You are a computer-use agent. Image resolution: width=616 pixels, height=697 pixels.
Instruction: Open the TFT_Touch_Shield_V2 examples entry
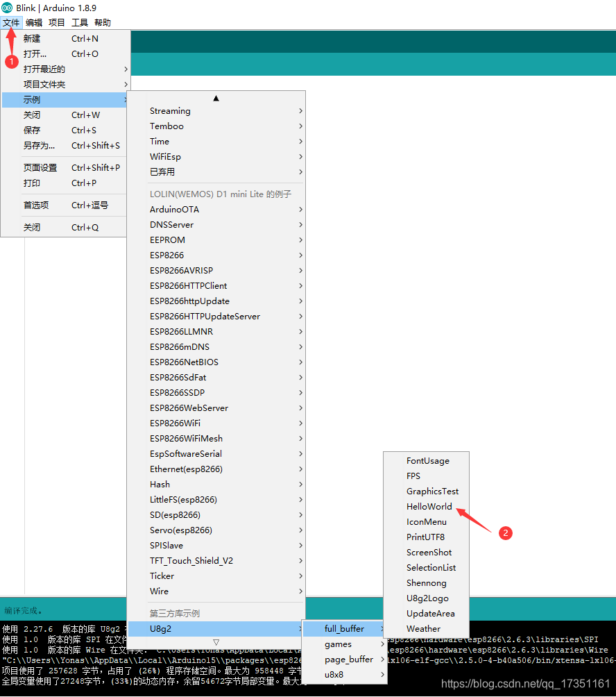click(x=216, y=560)
